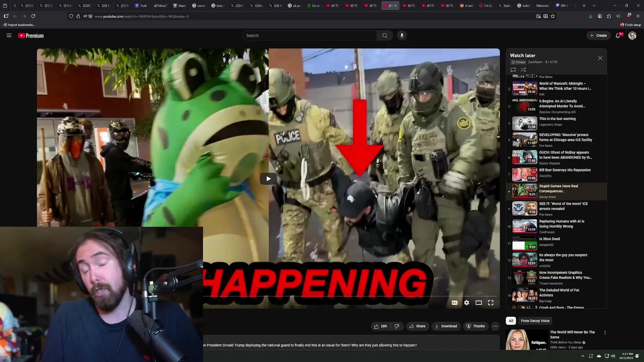Open the extensions puzzle icon
644x362 pixels.
609,16
